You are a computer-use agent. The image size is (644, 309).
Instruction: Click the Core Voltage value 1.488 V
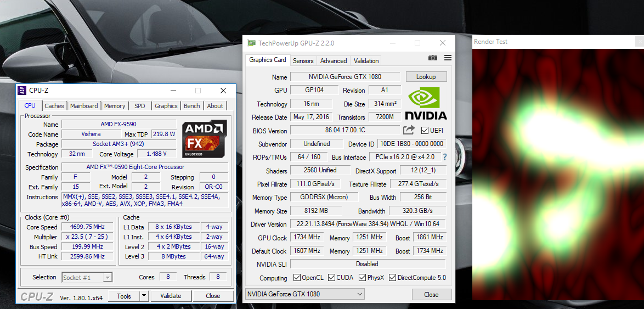click(156, 154)
